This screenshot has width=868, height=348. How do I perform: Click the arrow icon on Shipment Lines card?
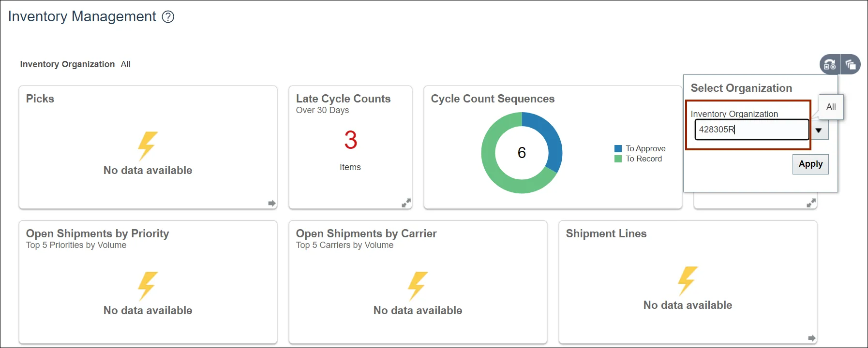tap(812, 338)
